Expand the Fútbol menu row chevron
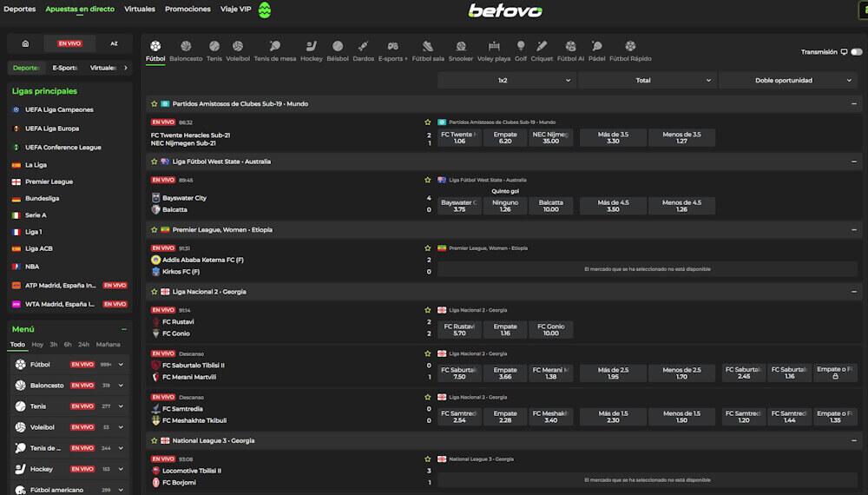Image resolution: width=868 pixels, height=495 pixels. click(x=121, y=365)
